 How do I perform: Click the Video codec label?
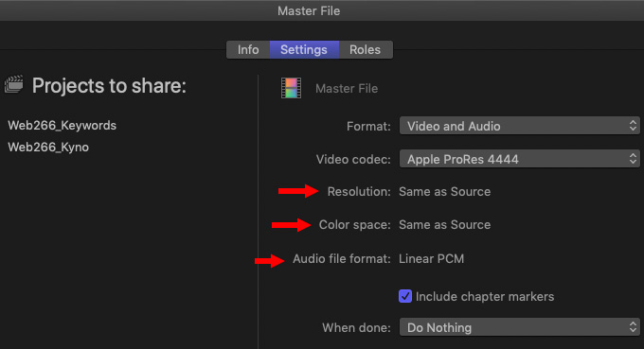pos(353,159)
